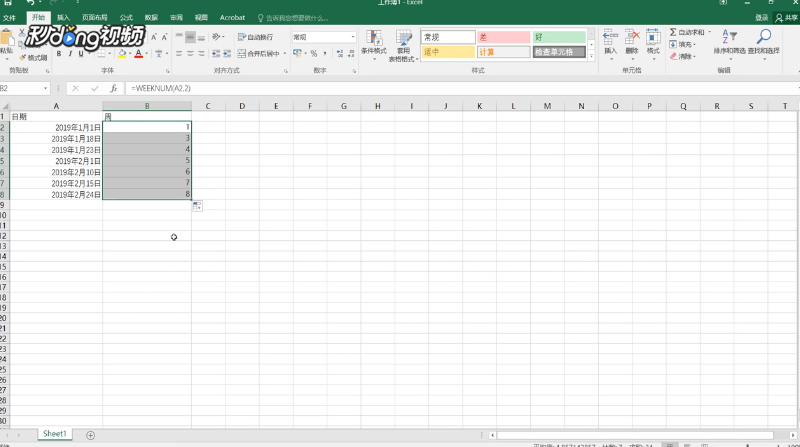Click the increase indent icon
Screen dimensions: 800x447
pos(227,54)
